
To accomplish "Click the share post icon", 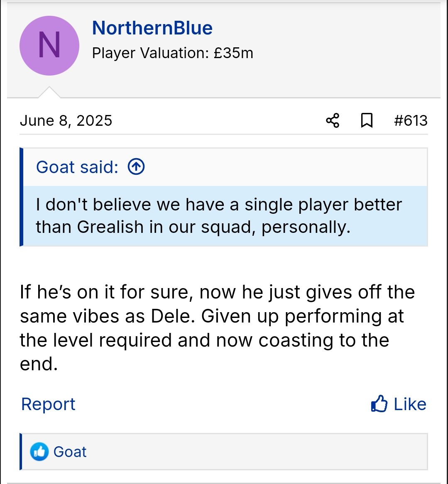I will point(333,121).
